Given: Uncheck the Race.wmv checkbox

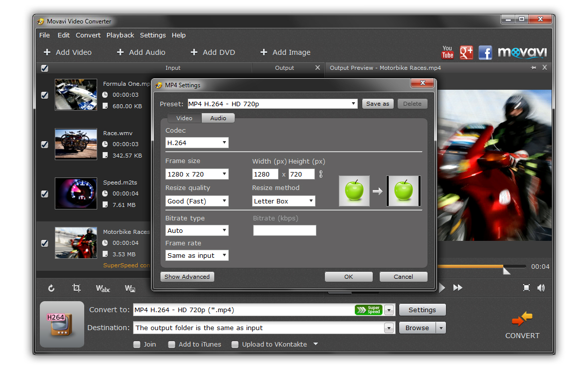Looking at the screenshot, I should (45, 145).
